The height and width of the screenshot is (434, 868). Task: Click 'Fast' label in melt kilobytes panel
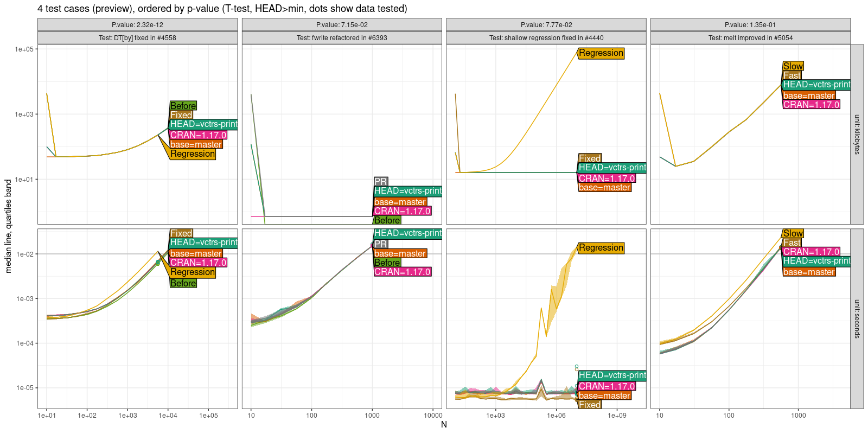(x=792, y=75)
